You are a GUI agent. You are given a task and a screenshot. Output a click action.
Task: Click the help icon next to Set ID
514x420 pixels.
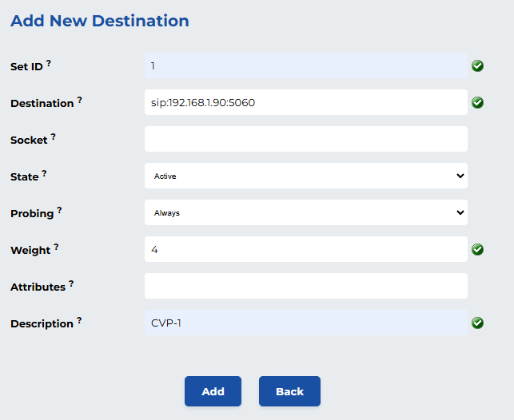pyautogui.click(x=49, y=63)
